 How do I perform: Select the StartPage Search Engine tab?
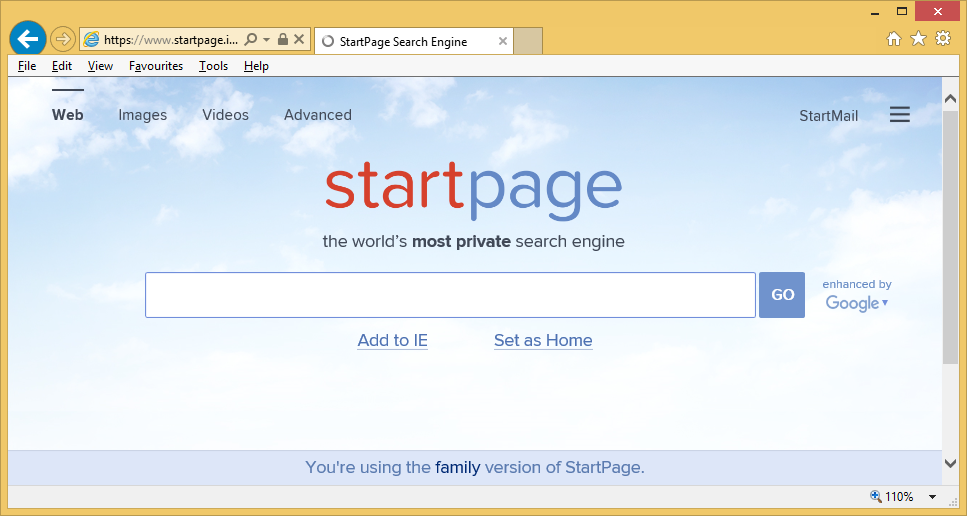point(413,41)
